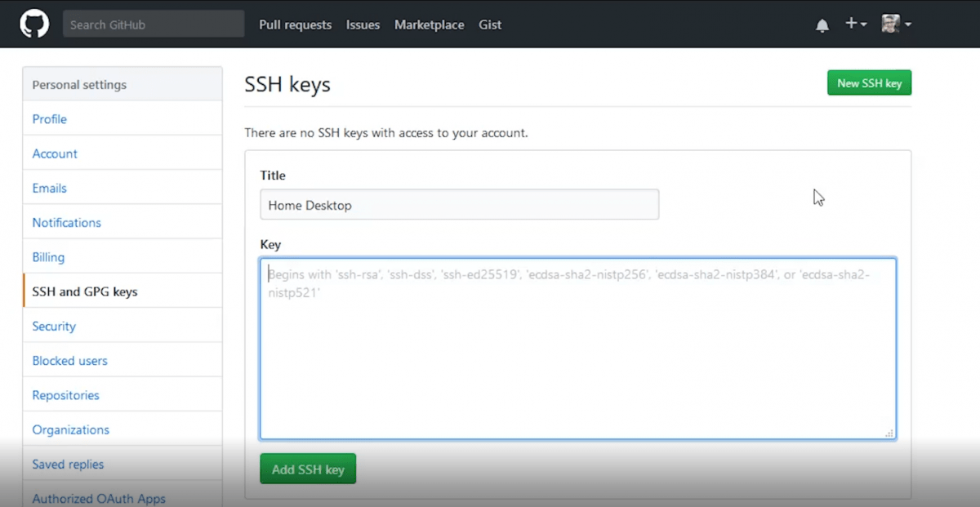
Task: Open the create new dropdown plus icon
Action: coord(850,24)
